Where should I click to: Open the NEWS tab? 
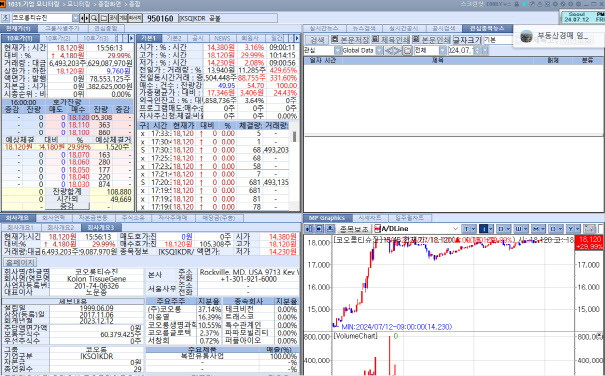(222, 38)
